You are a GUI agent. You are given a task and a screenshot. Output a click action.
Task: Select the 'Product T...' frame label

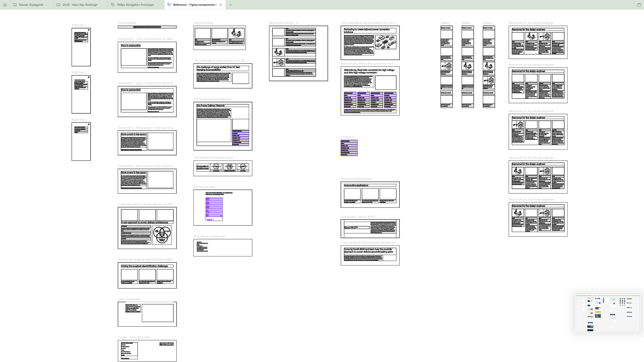pos(348,137)
